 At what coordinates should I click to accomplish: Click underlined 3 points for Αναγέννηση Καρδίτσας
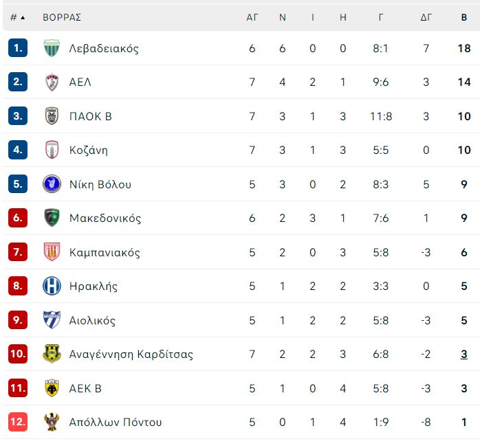464,354
